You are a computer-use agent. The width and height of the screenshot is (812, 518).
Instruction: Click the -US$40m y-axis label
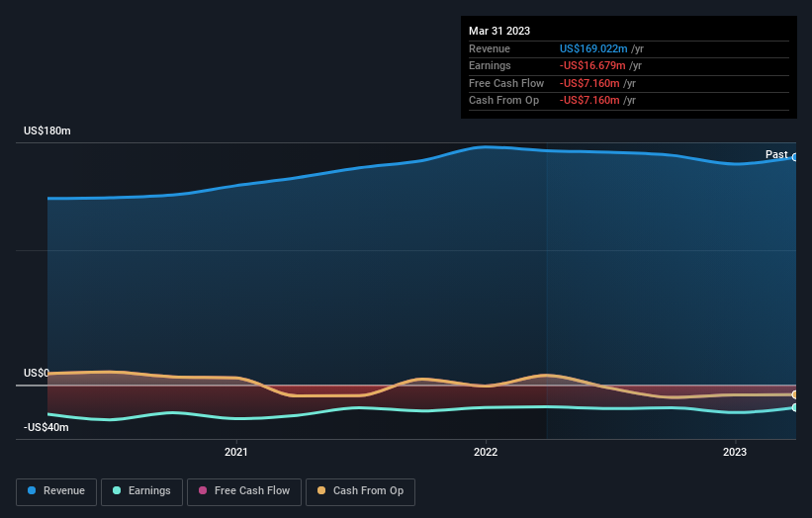pos(46,427)
